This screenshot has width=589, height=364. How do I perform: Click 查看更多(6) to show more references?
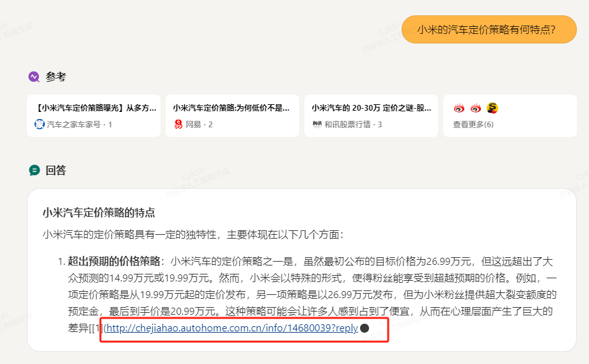[473, 124]
